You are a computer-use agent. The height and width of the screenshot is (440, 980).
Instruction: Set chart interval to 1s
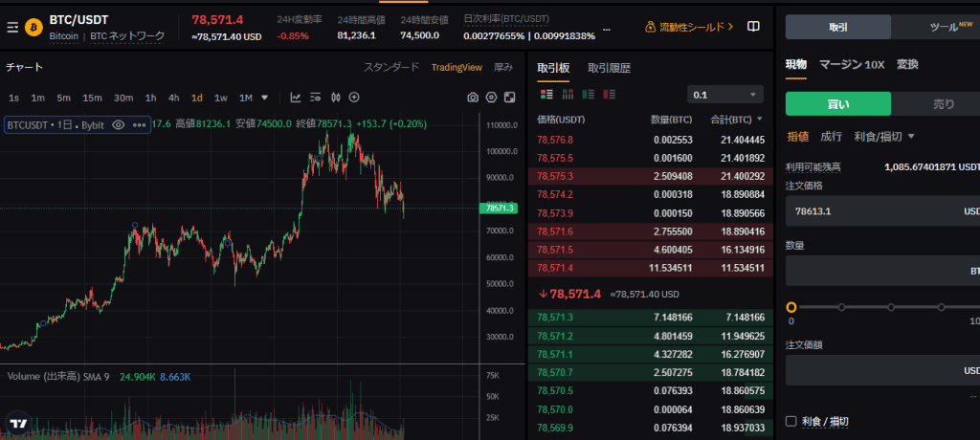tap(13, 99)
